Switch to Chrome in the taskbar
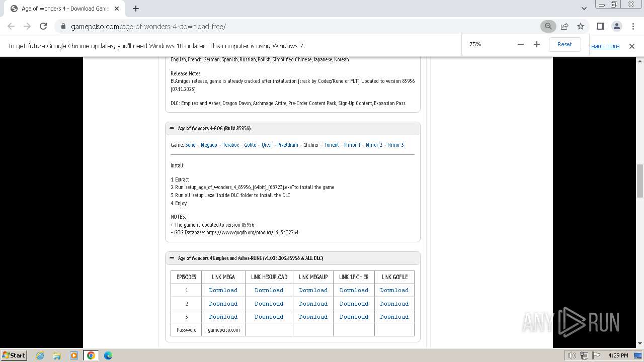This screenshot has width=644, height=362. pyautogui.click(x=91, y=355)
